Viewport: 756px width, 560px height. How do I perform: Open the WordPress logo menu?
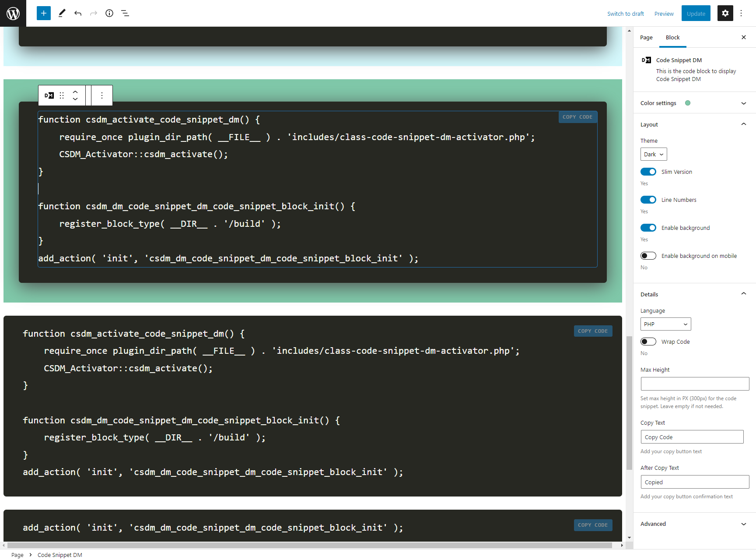pyautogui.click(x=13, y=13)
